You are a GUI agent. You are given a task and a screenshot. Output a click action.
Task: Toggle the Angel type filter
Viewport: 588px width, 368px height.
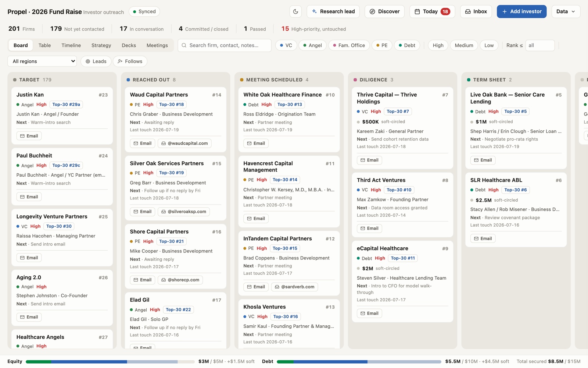312,45
